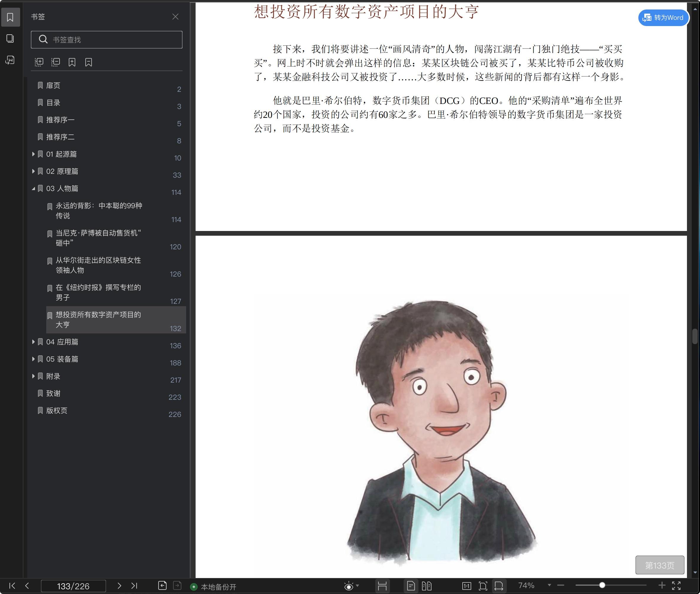Add a new bookmark icon

72,62
